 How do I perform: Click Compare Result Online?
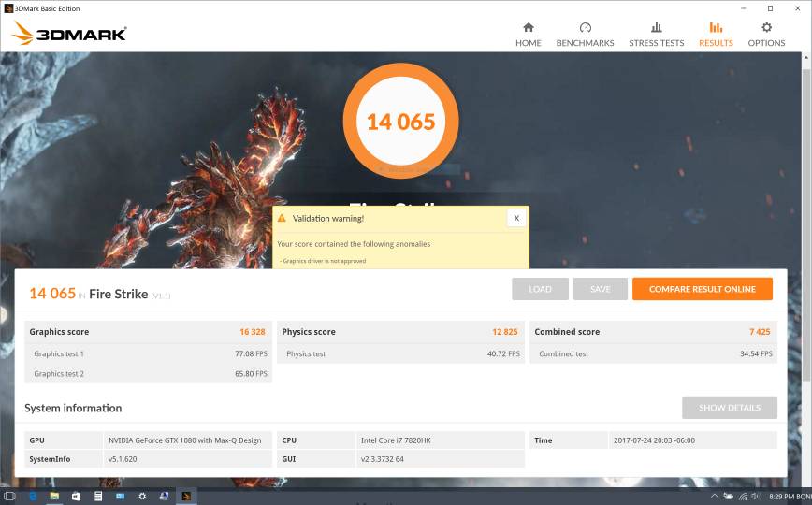coord(703,289)
